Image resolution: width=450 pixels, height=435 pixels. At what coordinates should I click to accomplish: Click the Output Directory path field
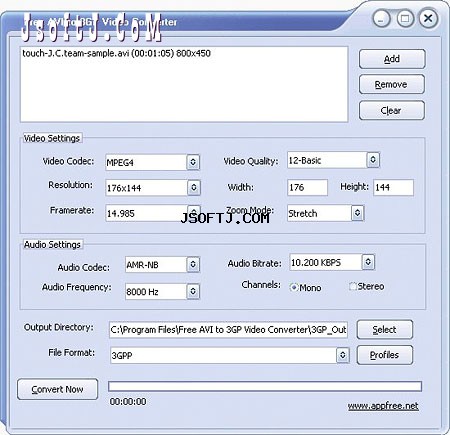coord(228,330)
